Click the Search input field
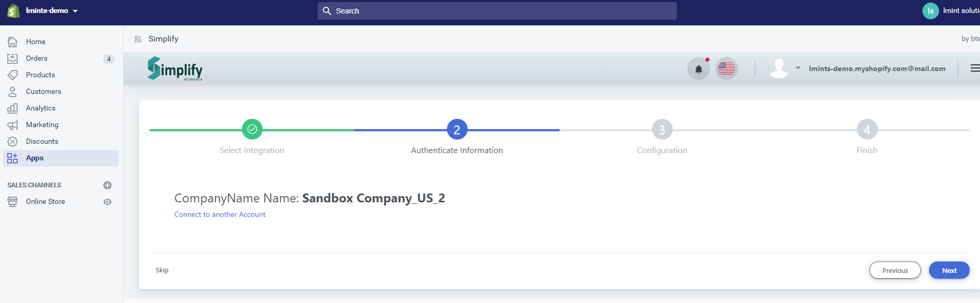Image resolution: width=980 pixels, height=303 pixels. tap(497, 11)
